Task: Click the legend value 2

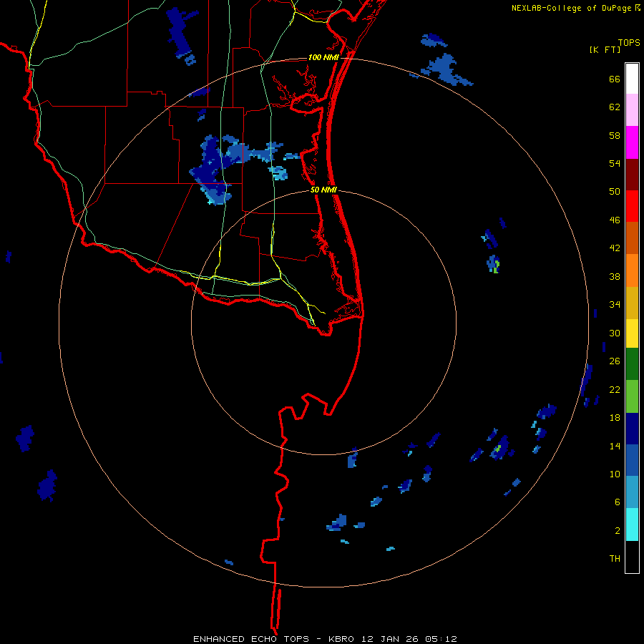Action: (x=618, y=530)
